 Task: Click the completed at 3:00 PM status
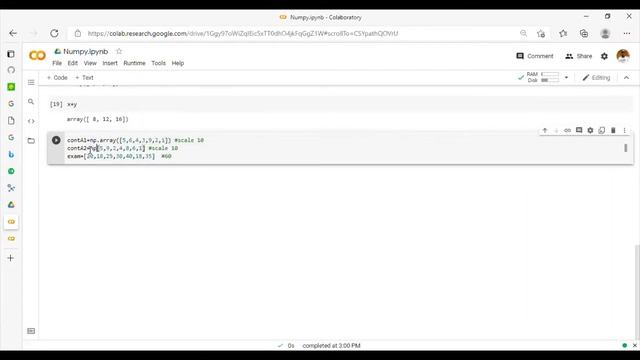click(x=331, y=346)
